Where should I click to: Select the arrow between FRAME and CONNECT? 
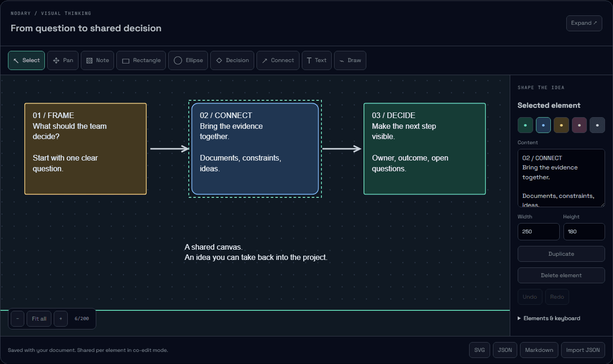(x=169, y=149)
